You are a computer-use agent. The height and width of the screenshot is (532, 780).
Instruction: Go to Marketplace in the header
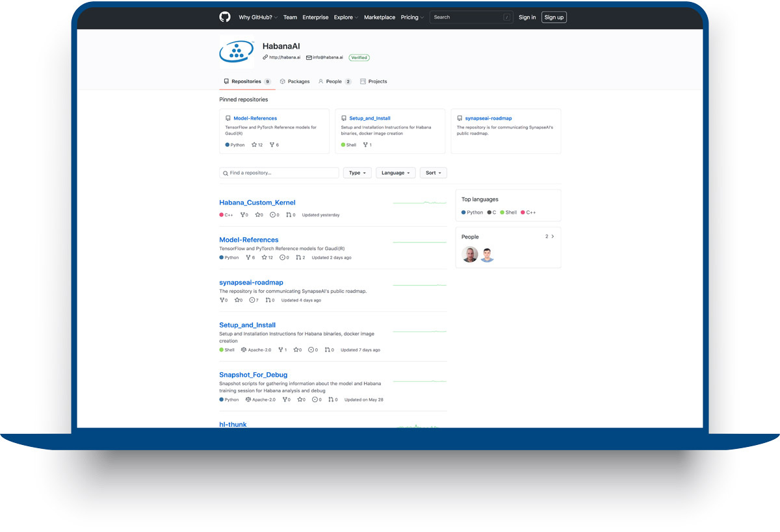[x=380, y=18]
